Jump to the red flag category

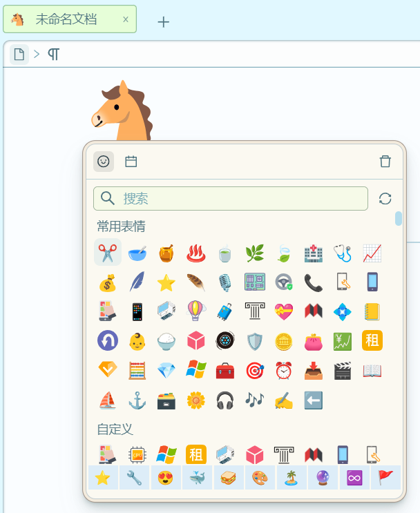(x=385, y=478)
